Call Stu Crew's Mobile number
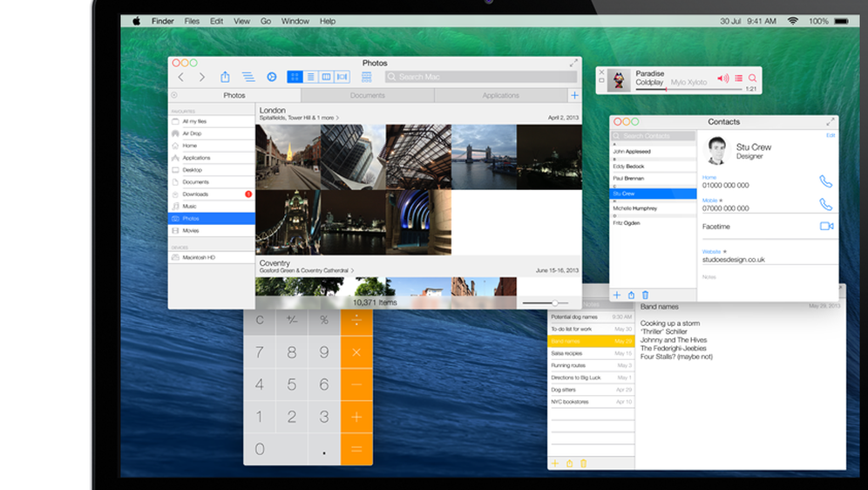This screenshot has height=490, width=868. pos(825,204)
